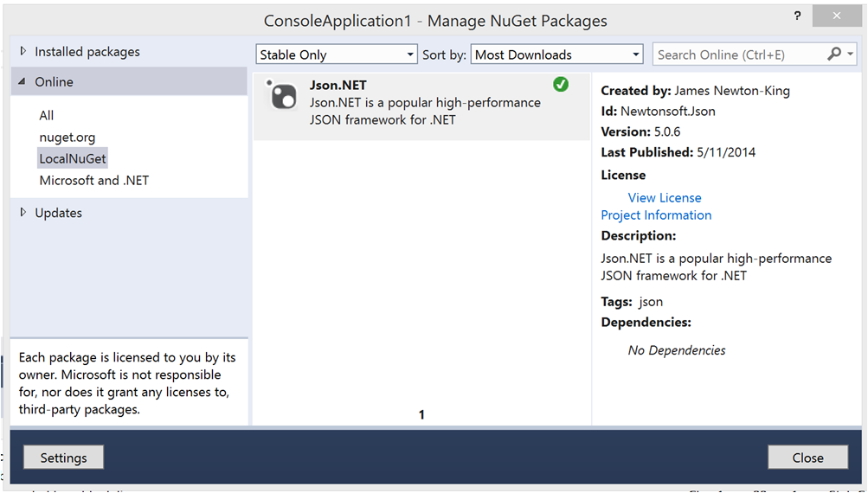Focus the Search Online input field

click(x=736, y=54)
